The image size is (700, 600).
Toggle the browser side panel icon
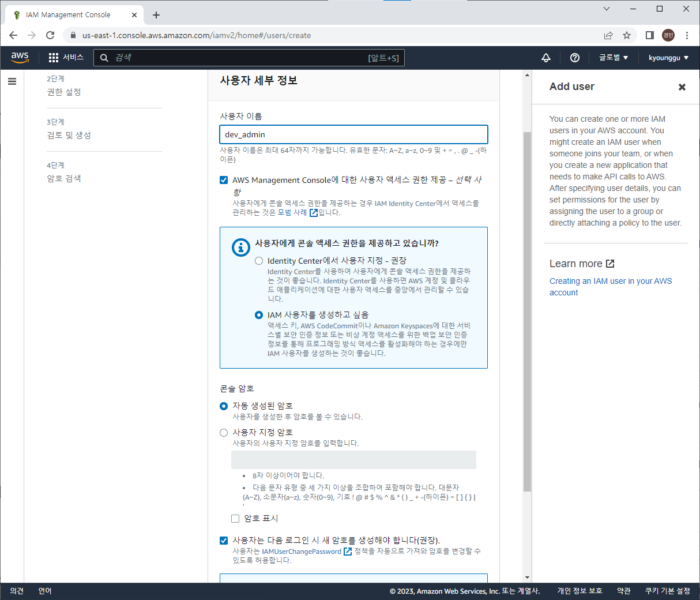650,35
